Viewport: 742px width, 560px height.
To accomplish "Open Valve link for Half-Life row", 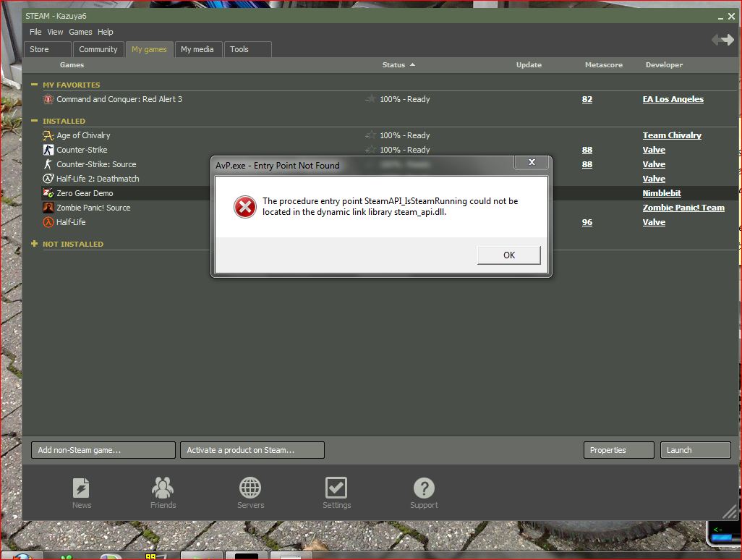I will click(x=654, y=222).
